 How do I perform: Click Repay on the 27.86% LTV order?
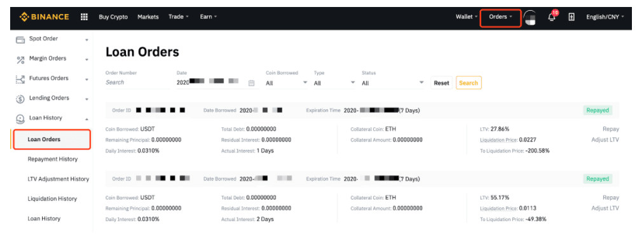611,129
